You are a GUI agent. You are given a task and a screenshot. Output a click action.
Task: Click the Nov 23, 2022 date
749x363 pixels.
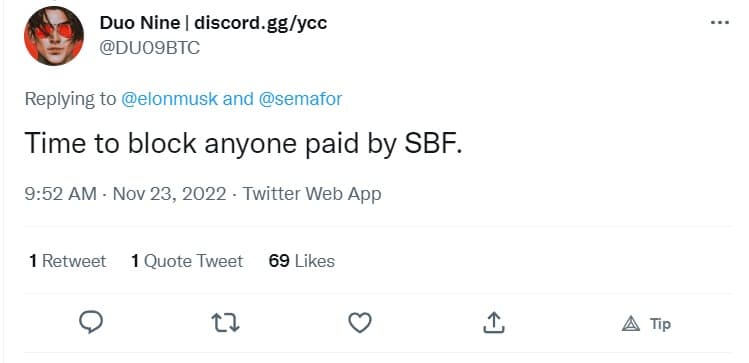(x=169, y=194)
